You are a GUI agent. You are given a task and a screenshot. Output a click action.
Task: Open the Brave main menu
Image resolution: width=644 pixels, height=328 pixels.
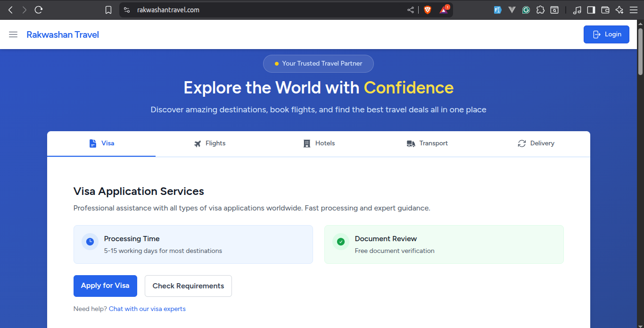pyautogui.click(x=634, y=10)
